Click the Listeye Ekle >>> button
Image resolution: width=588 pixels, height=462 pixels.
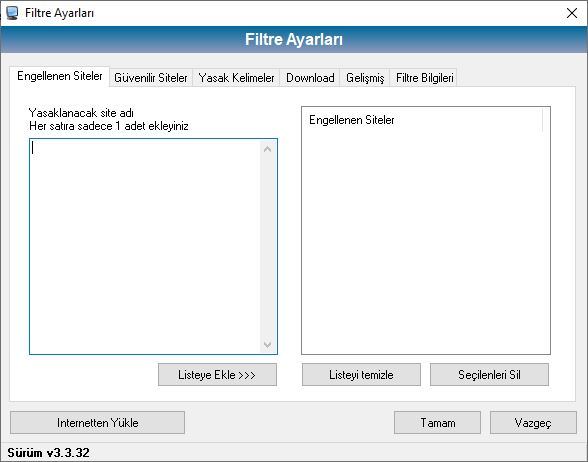(x=217, y=375)
